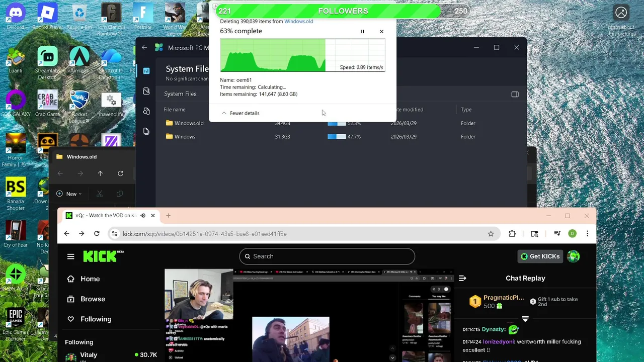The image size is (644, 362).
Task: Click the Get KICKs button
Action: click(x=540, y=256)
